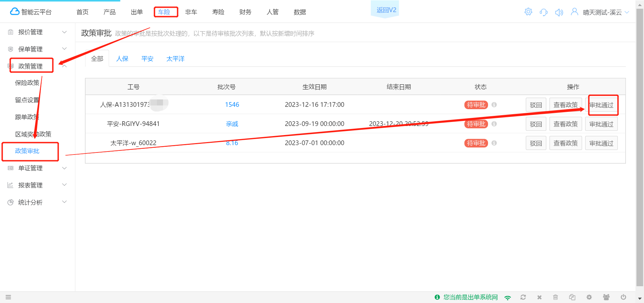Screen dimensions: 644x303
Task: Click the user avatar icon
Action: (x=575, y=12)
